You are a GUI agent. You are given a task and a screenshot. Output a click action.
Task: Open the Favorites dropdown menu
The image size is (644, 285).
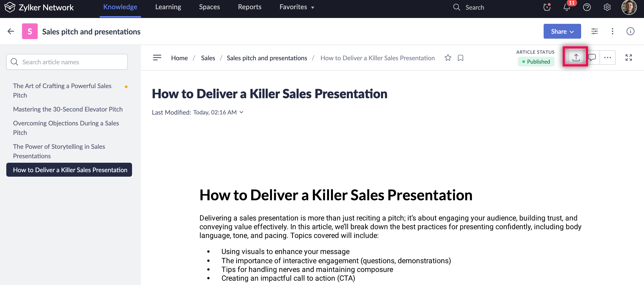pyautogui.click(x=297, y=7)
